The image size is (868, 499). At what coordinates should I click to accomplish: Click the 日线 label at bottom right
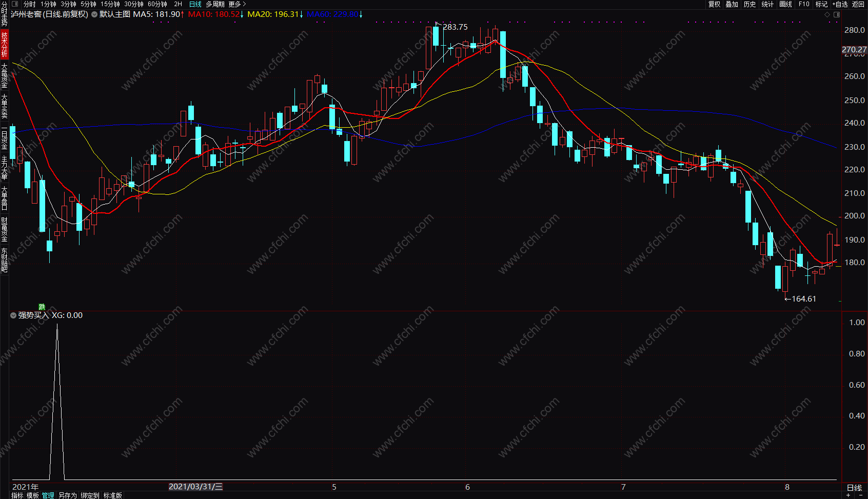click(855, 488)
